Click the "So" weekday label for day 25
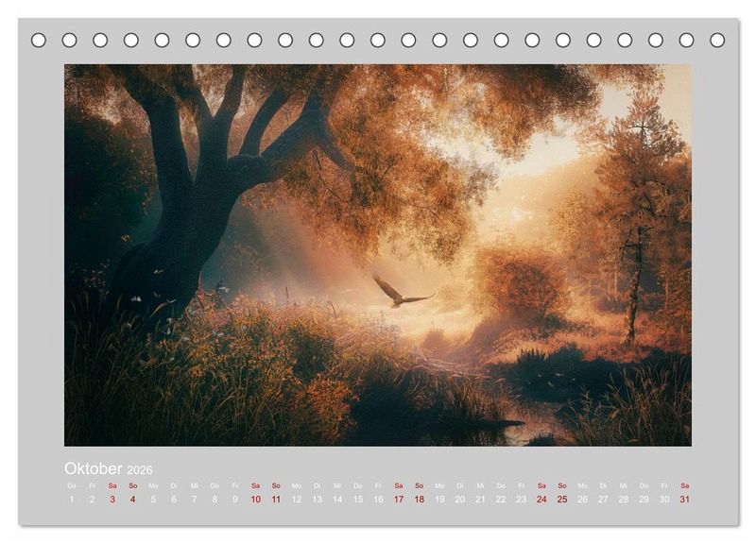This screenshot has height=543, width=756. (562, 485)
